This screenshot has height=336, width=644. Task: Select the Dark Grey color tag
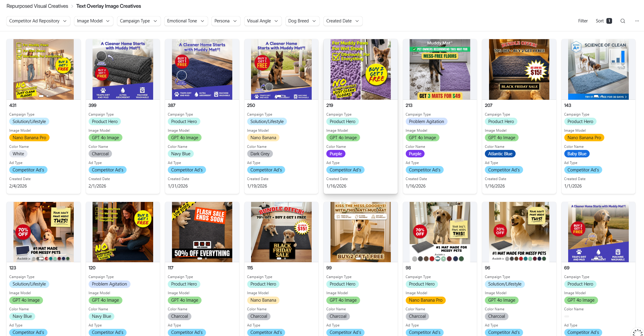pos(260,154)
